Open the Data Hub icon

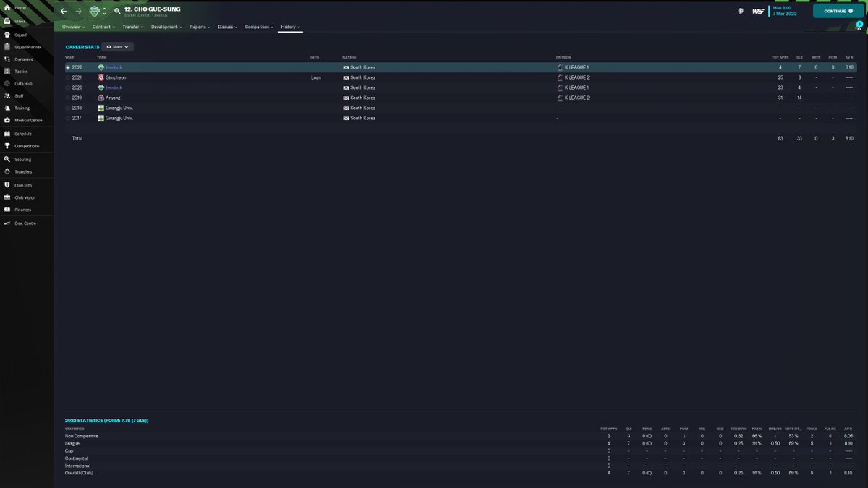7,83
